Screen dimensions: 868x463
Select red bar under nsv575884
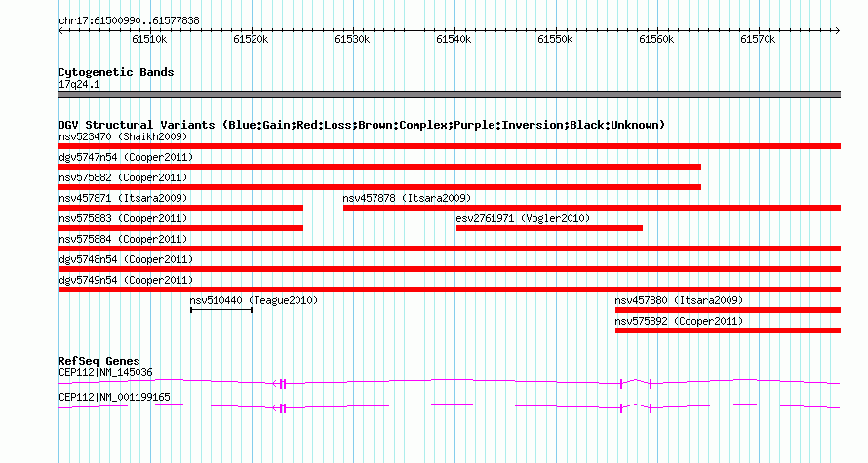click(450, 249)
